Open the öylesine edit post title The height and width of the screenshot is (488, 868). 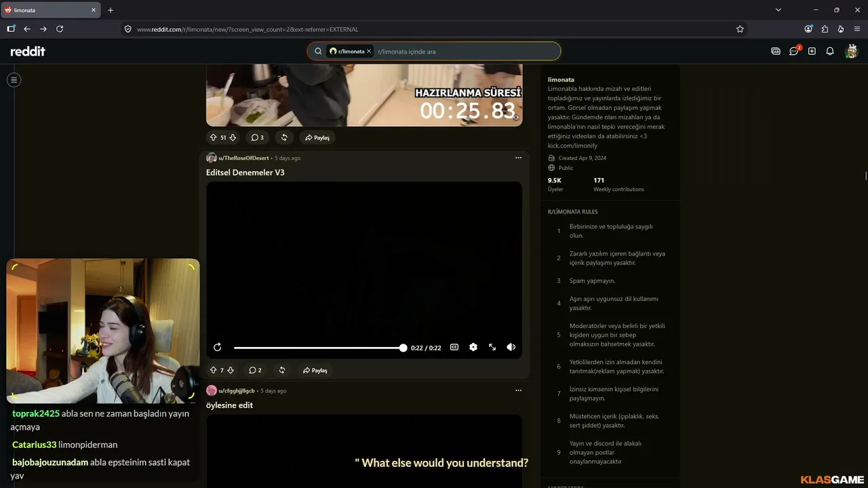pyautogui.click(x=229, y=405)
